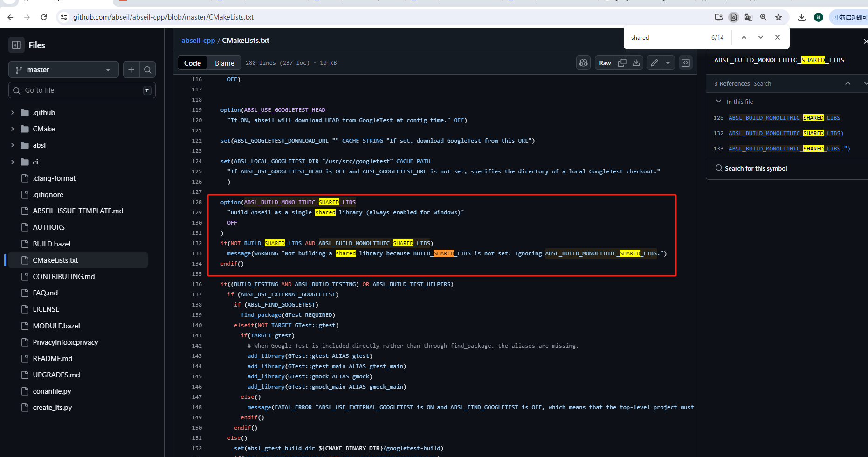Bookmark this page with the star
This screenshot has height=457, width=868.
coord(778,17)
